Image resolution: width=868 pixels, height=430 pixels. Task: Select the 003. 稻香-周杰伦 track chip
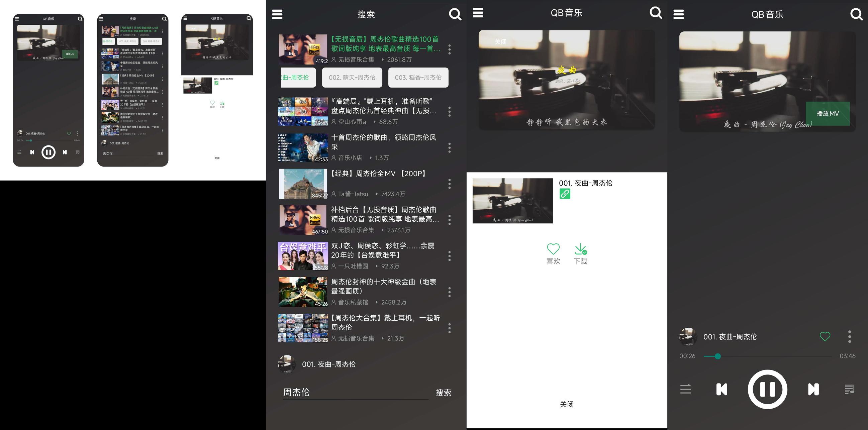pyautogui.click(x=418, y=78)
